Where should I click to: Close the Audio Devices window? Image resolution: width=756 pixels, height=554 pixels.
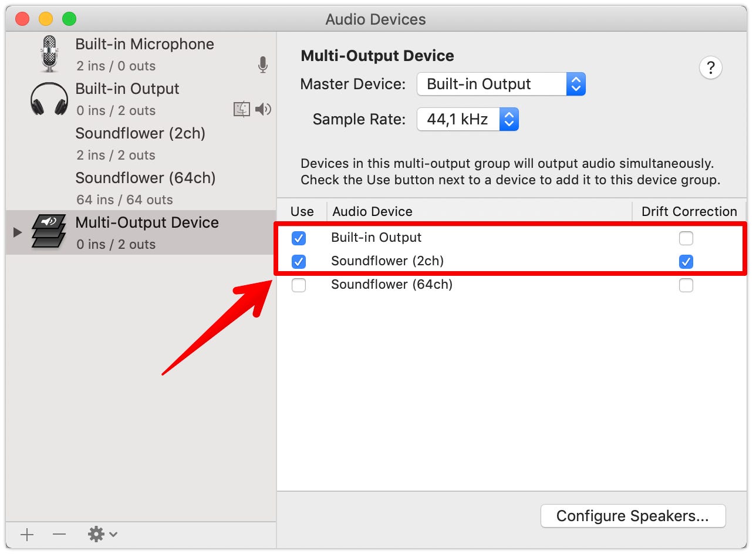coord(22,19)
